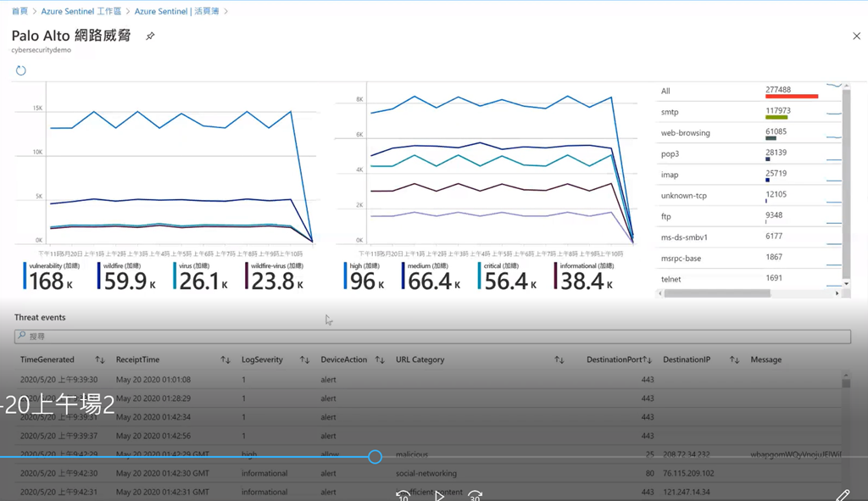Select the wildfire 59.9K tile

127,276
